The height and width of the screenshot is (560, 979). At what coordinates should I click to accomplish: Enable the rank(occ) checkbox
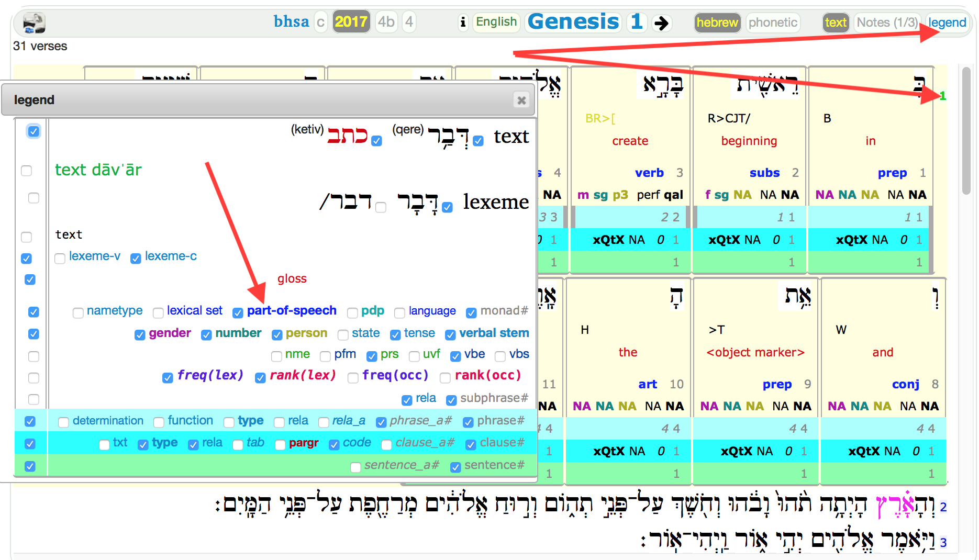(x=445, y=378)
